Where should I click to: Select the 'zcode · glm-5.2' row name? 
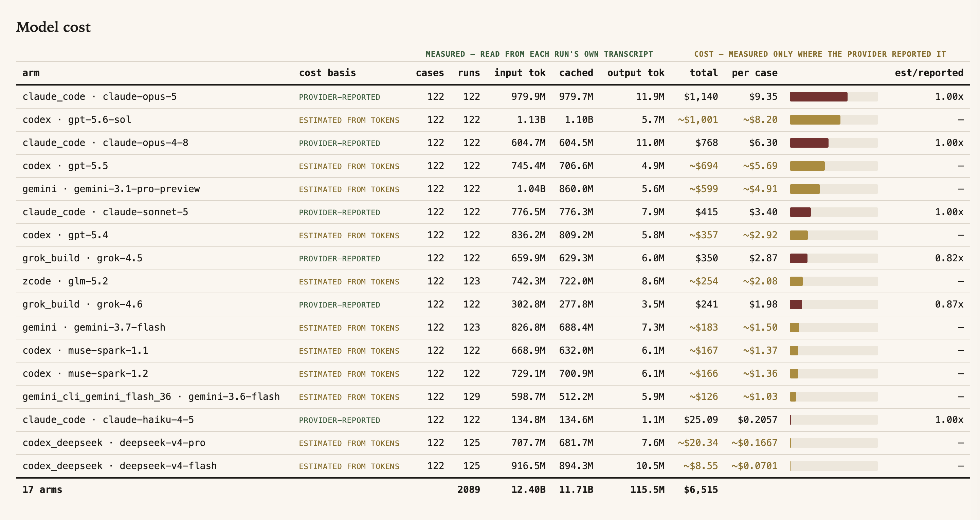[66, 281]
